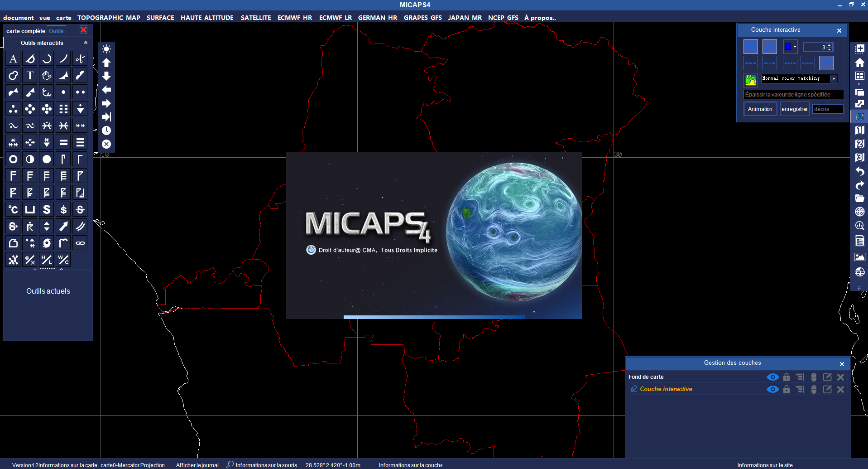Click the Épaissir la valeur de ligne spécifiée field
Image resolution: width=868 pixels, height=469 pixels.
coord(793,95)
